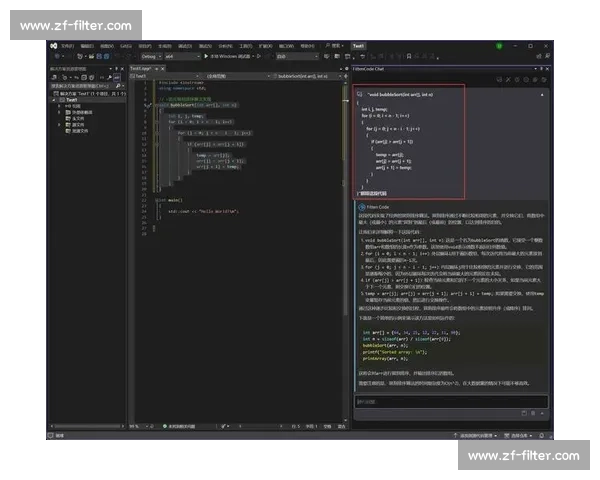This screenshot has width=600, height=480.
Task: Open the 扩展(X) menu
Action: click(266, 46)
